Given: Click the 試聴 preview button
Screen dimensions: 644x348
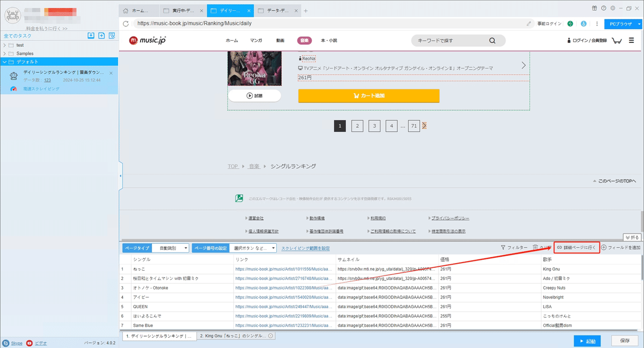Looking at the screenshot, I should click(254, 96).
